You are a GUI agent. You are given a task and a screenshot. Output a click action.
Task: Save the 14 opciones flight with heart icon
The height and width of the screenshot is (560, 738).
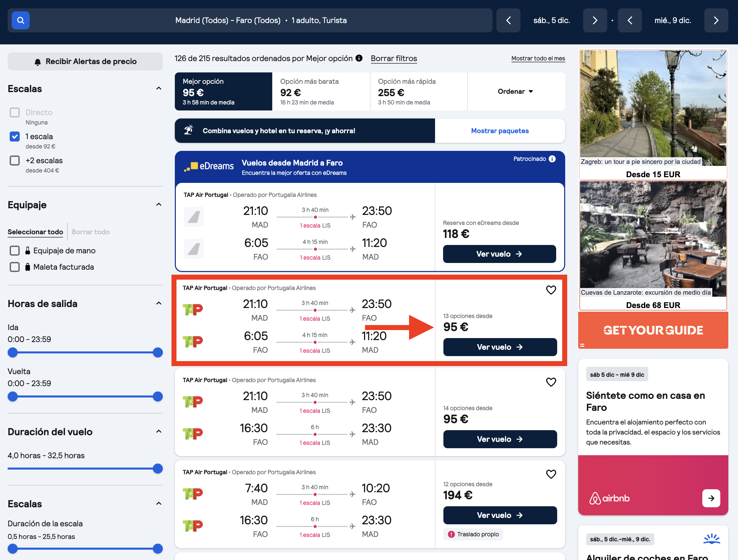click(x=551, y=382)
